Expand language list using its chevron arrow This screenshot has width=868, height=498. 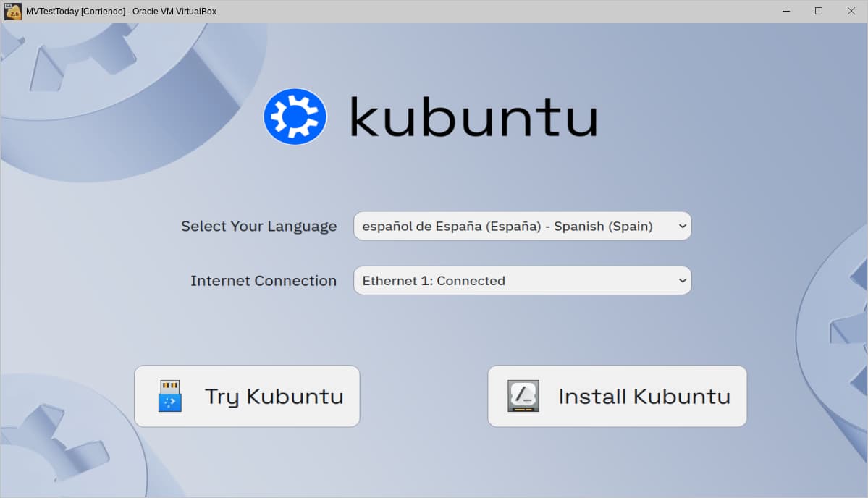point(682,226)
